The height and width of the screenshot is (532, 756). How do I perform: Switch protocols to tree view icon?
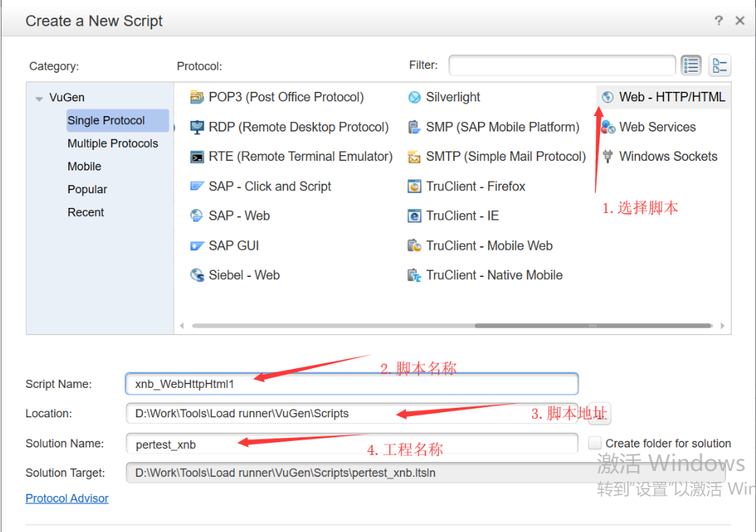point(719,65)
